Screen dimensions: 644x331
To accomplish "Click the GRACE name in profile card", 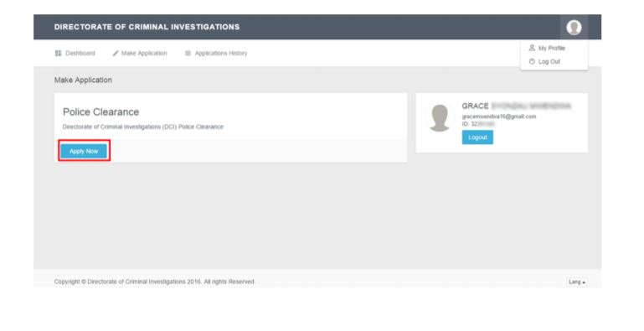I will coord(475,106).
